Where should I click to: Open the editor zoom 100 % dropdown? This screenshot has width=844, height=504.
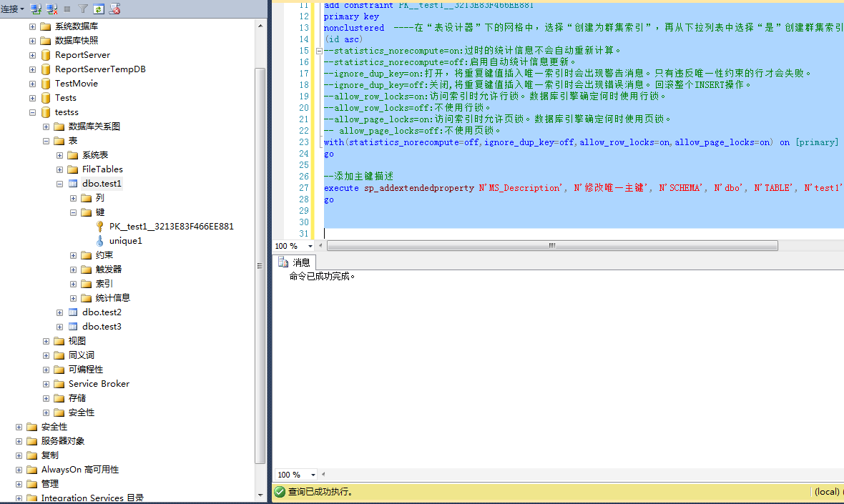[310, 246]
